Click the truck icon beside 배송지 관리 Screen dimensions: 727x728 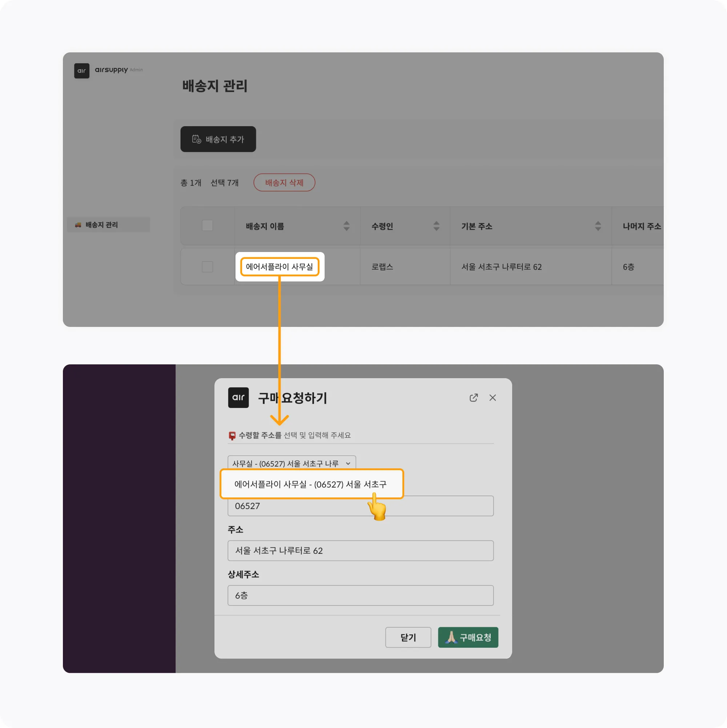(78, 225)
